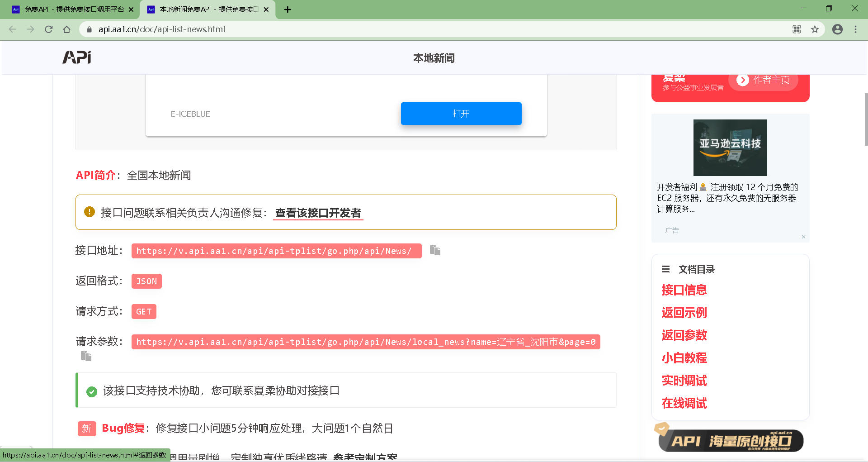Go to the browser home page

67,29
